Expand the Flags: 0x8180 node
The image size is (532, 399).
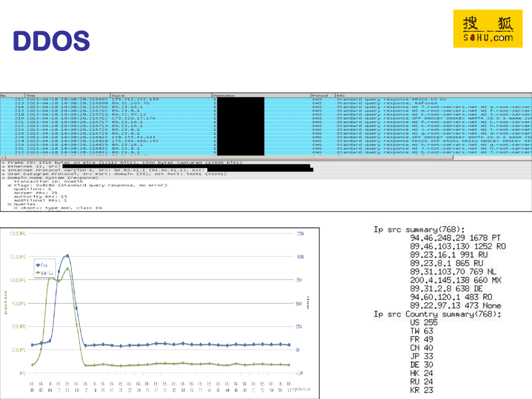(9, 185)
